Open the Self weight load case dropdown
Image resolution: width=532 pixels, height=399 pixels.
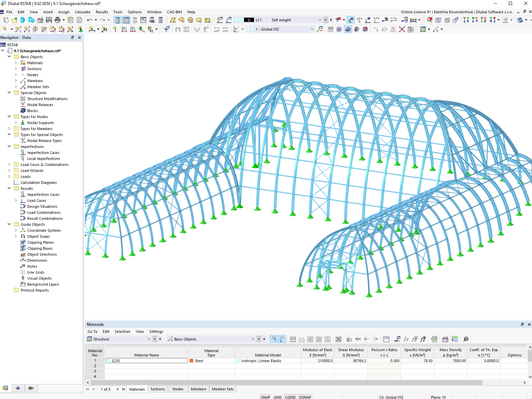[x=320, y=20]
